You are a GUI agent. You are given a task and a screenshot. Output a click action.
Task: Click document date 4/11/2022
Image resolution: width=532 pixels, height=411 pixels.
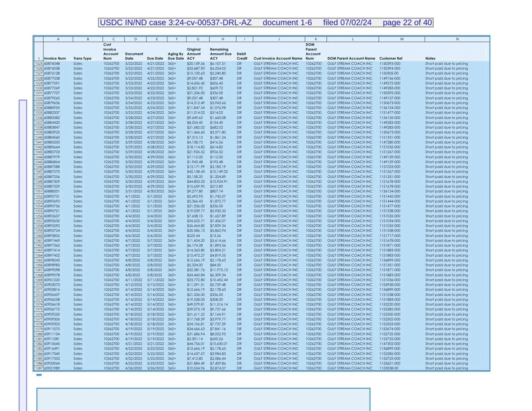(133, 280)
